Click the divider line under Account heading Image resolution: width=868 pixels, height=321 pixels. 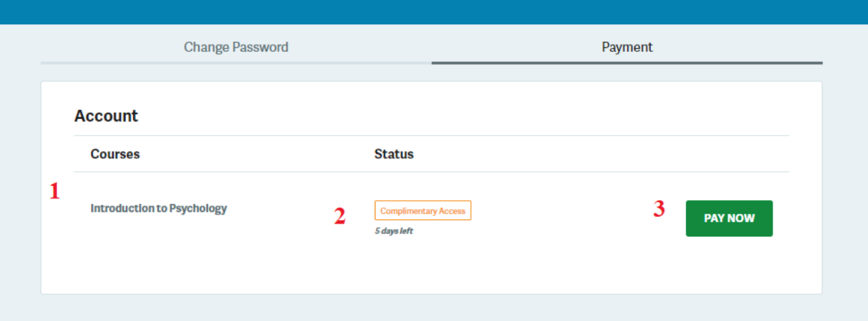tap(431, 135)
